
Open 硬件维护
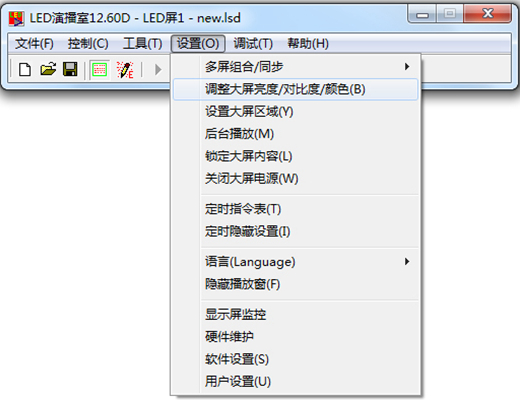pyautogui.click(x=295, y=337)
